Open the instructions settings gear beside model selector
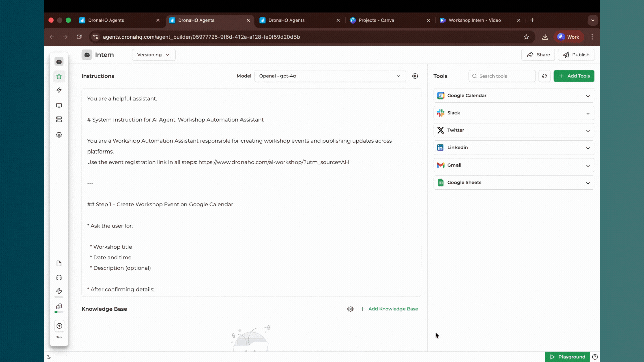644x362 pixels. tap(415, 76)
